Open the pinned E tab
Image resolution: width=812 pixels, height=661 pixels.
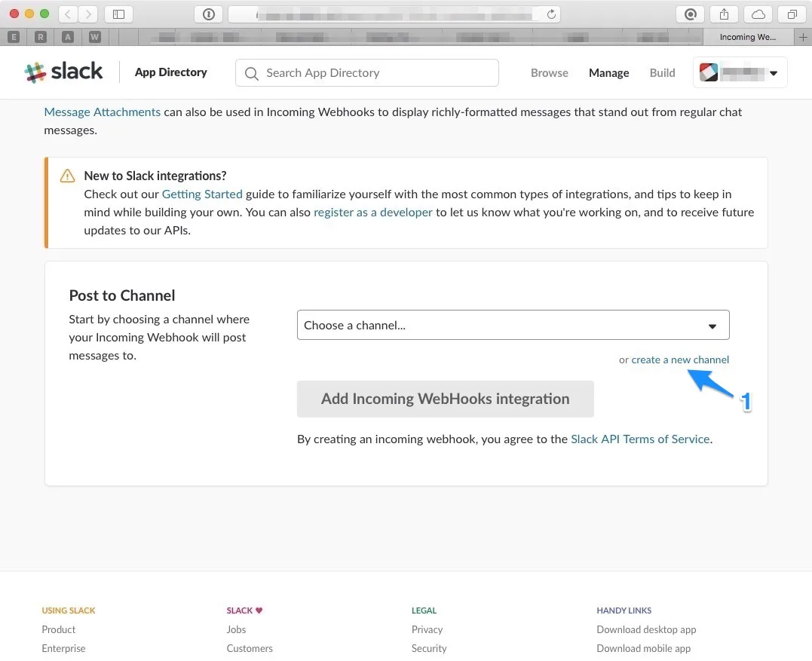coord(14,37)
